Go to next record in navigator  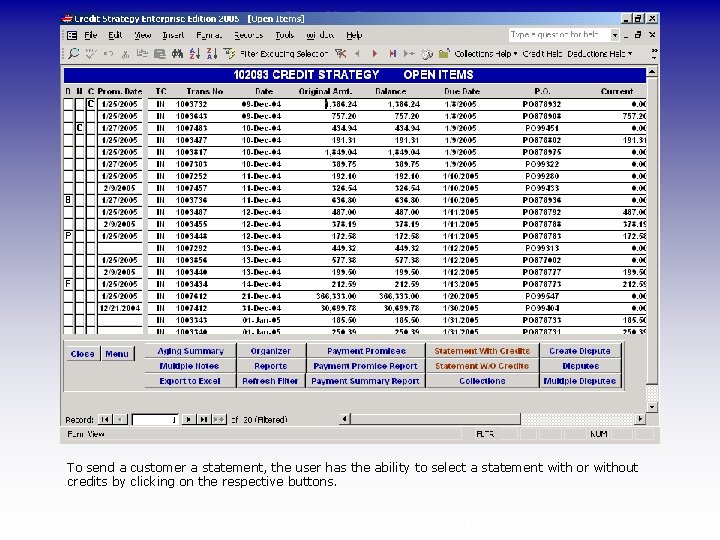point(188,419)
